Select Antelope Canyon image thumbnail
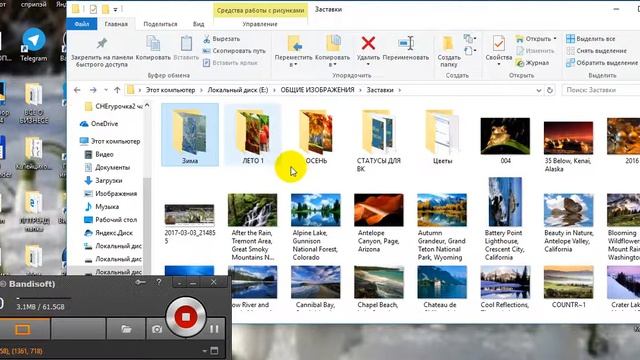 point(379,210)
